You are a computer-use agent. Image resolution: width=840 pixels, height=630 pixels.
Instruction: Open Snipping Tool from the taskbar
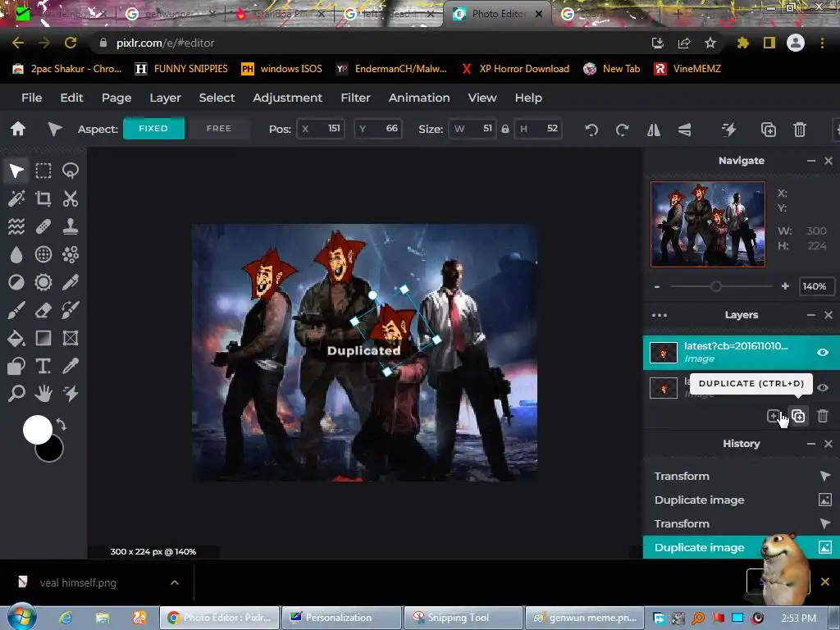(x=463, y=618)
